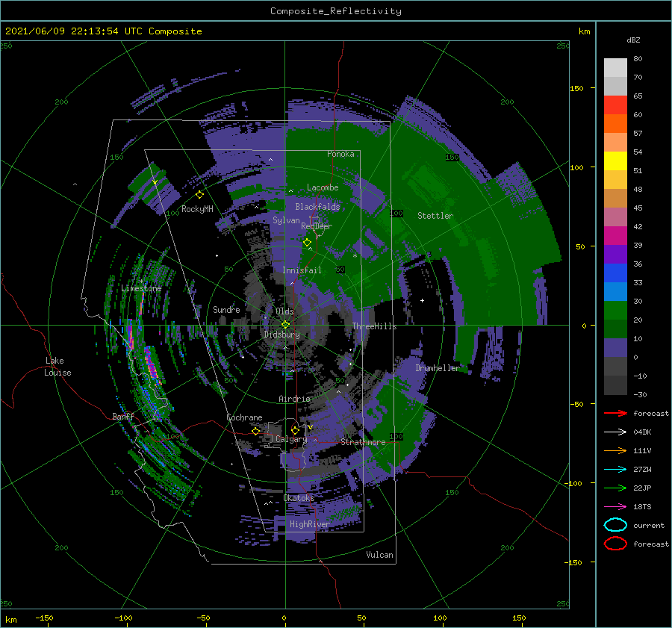
Task: Click the cyan current ellipse icon
Action: pyautogui.click(x=615, y=525)
